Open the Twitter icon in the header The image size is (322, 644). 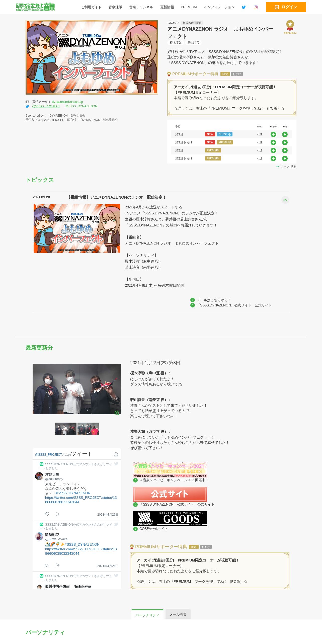pos(244,7)
